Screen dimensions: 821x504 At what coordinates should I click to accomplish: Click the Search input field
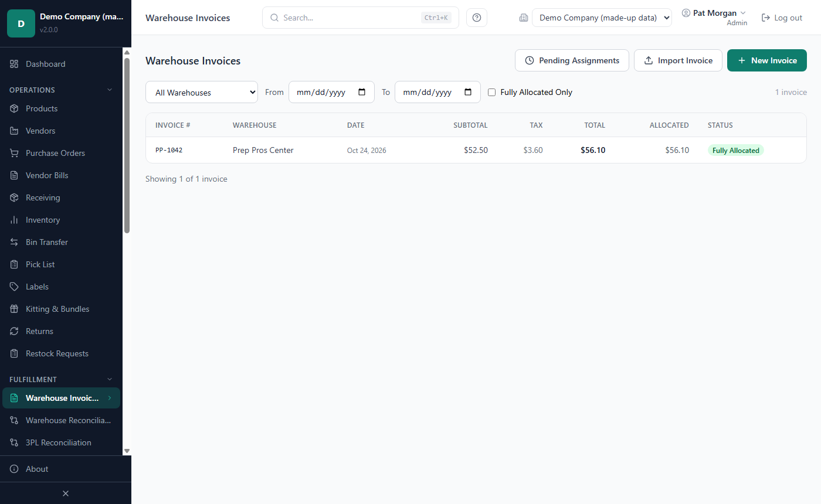[x=361, y=18]
